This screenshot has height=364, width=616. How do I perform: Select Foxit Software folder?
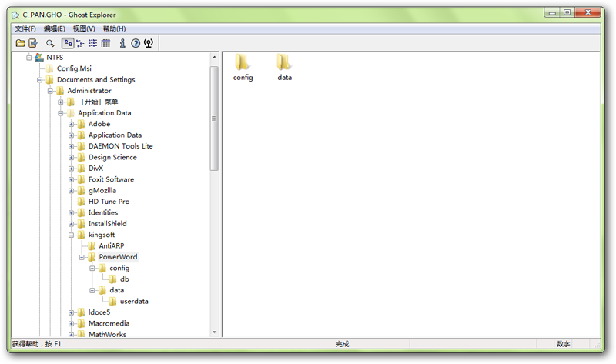pyautogui.click(x=111, y=179)
